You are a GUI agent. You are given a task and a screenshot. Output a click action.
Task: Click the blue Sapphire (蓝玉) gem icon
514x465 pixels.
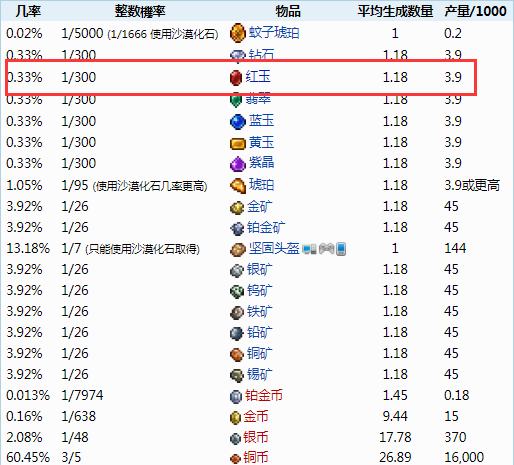coord(238,121)
